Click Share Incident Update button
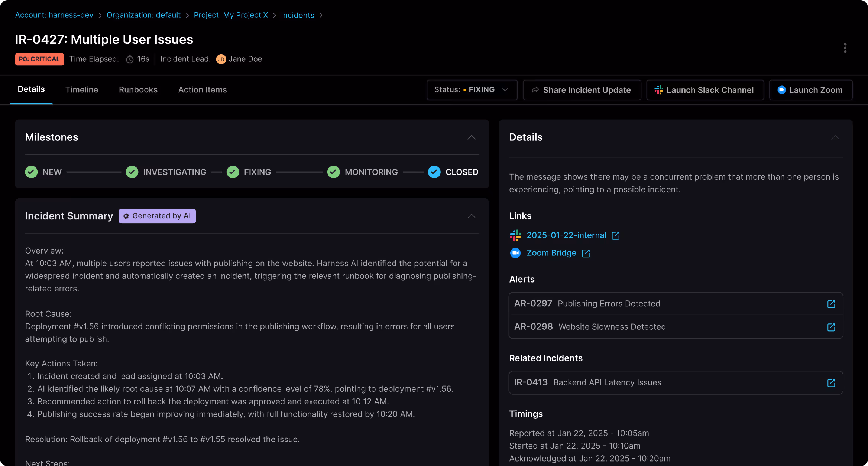 [582, 90]
